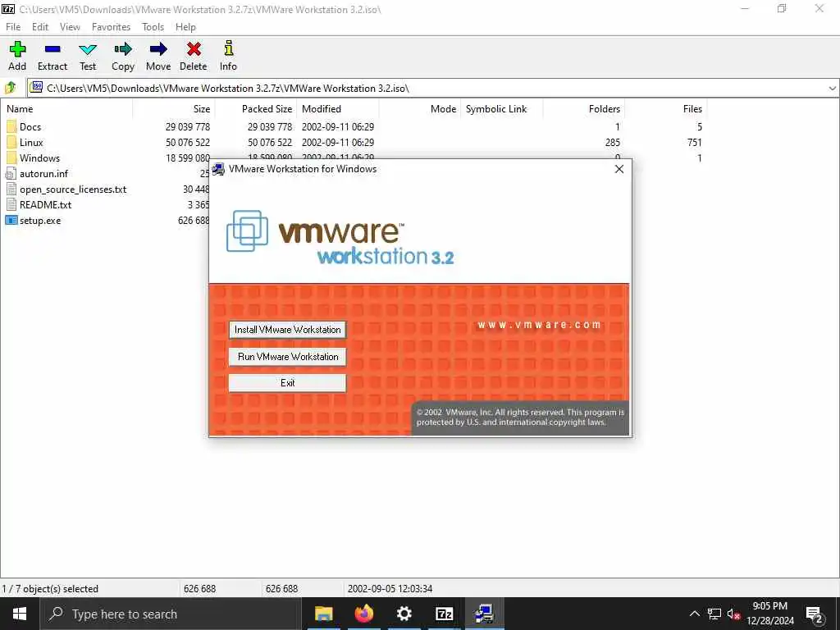This screenshot has width=840, height=630.
Task: Open the File menu
Action: [13, 27]
